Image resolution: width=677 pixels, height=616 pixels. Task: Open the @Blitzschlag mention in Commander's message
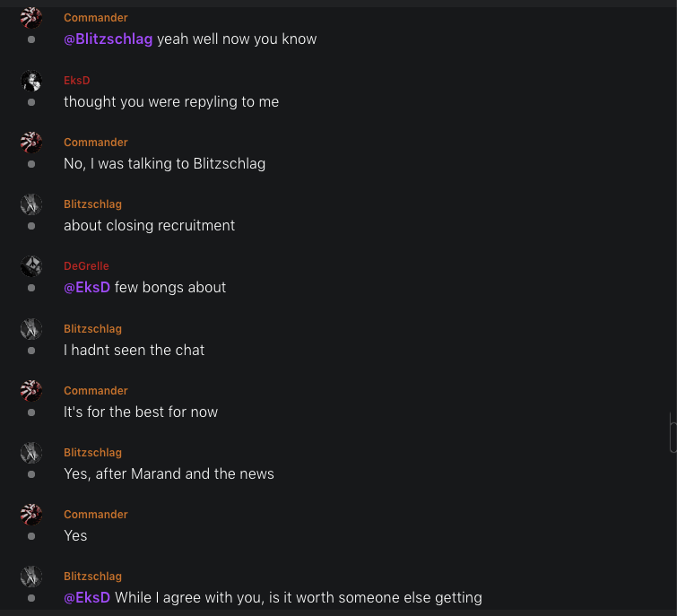point(108,39)
